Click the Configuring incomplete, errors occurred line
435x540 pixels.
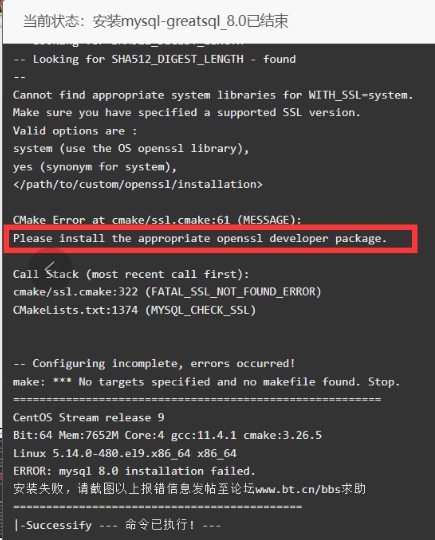(154, 364)
